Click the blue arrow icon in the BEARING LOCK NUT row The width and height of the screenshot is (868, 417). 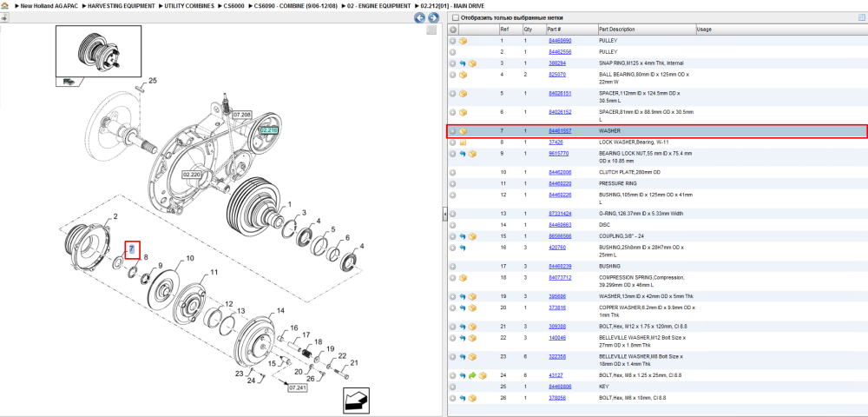(463, 154)
